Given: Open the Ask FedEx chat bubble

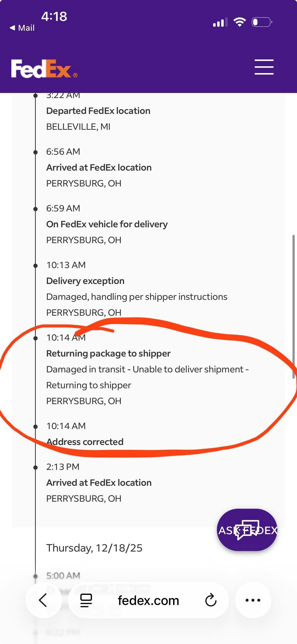Looking at the screenshot, I should [x=247, y=530].
